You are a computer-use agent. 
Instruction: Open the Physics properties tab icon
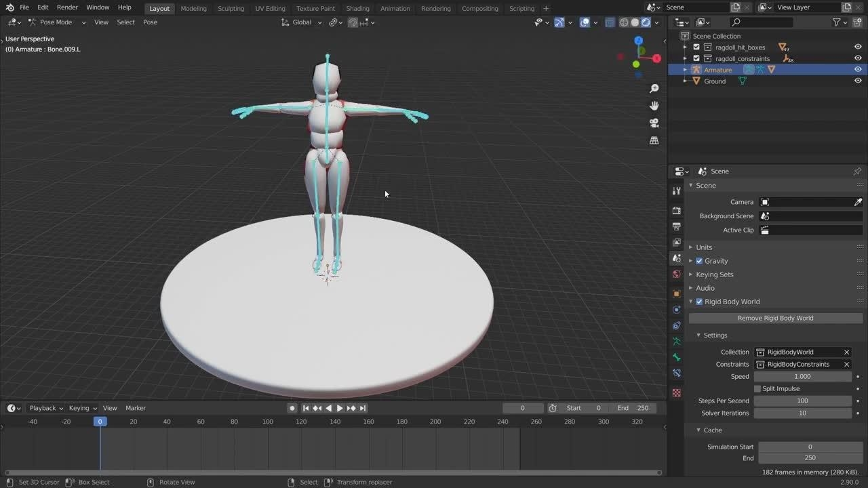(x=676, y=310)
